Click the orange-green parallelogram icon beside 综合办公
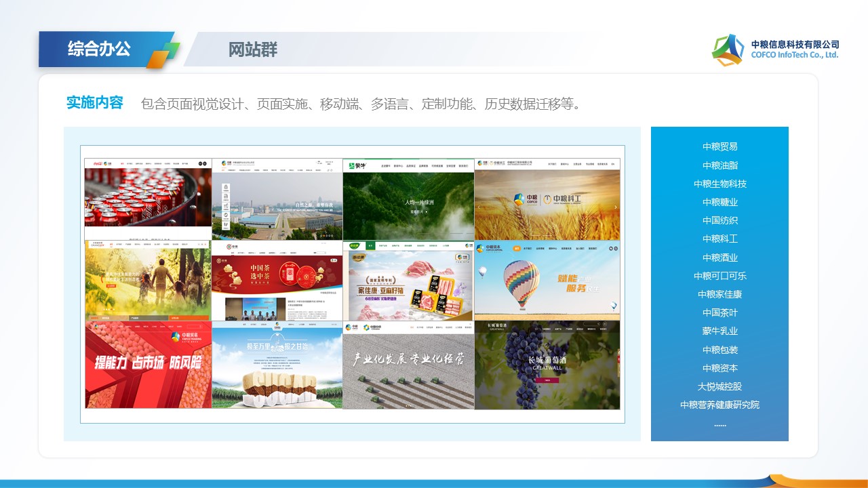Viewport: 868px width, 488px height. tap(163, 55)
